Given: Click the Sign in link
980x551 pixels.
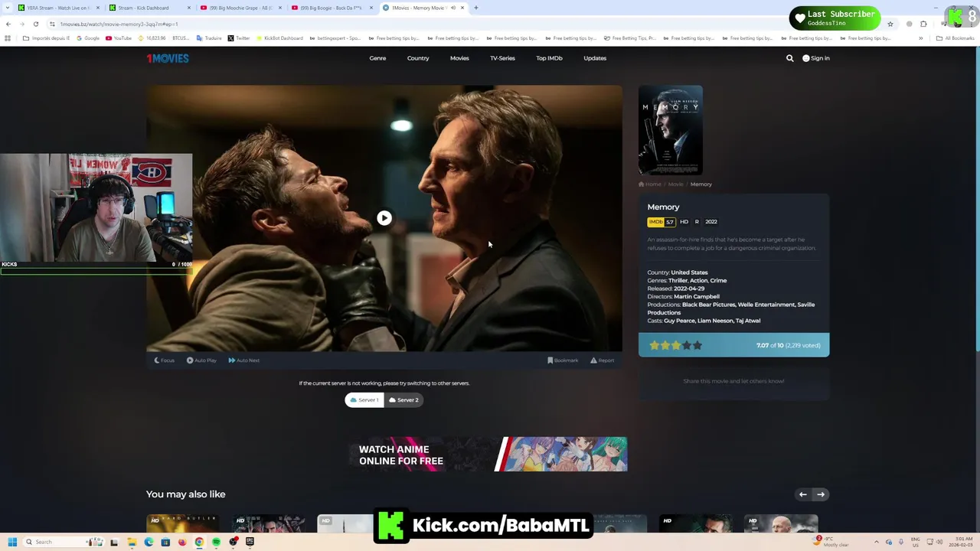Looking at the screenshot, I should pyautogui.click(x=816, y=58).
